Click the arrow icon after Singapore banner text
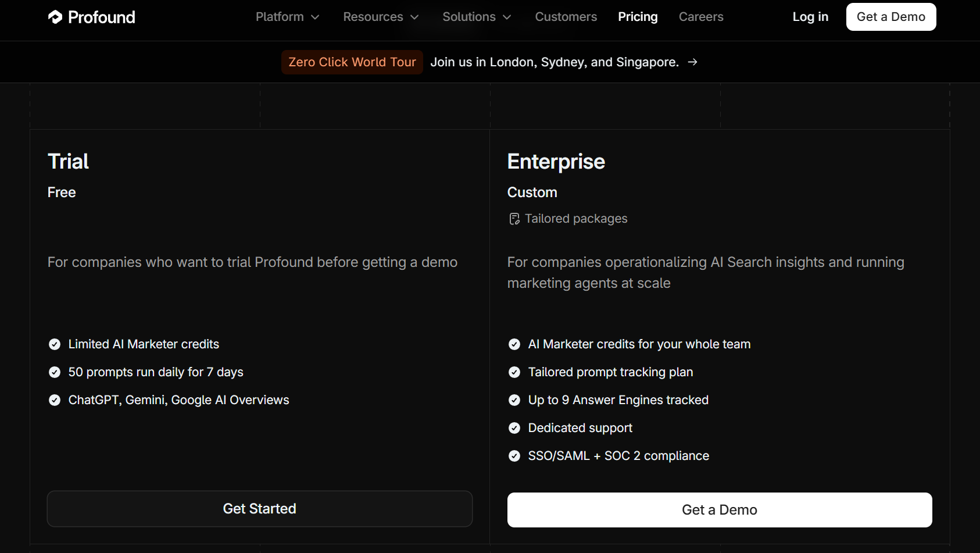The width and height of the screenshot is (980, 553). (692, 62)
